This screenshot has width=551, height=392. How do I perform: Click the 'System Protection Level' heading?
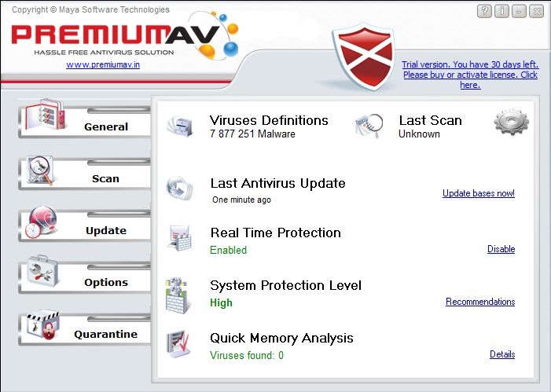[x=285, y=286]
